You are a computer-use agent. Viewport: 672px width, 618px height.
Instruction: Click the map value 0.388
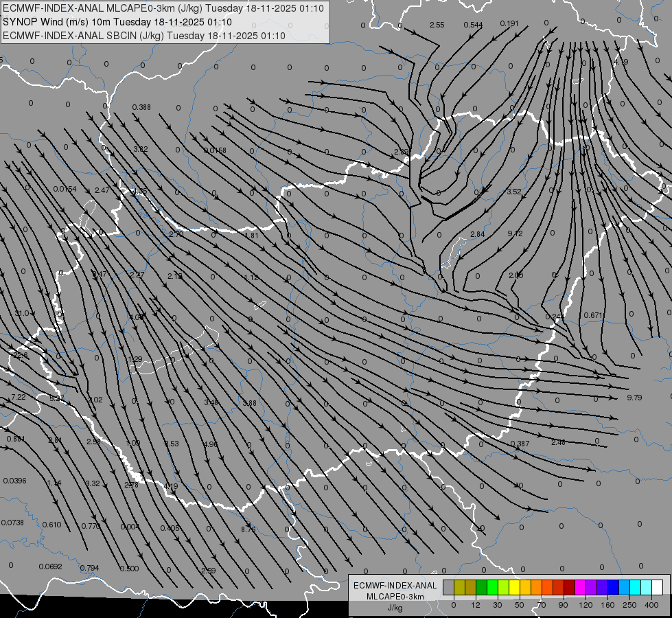click(x=141, y=107)
